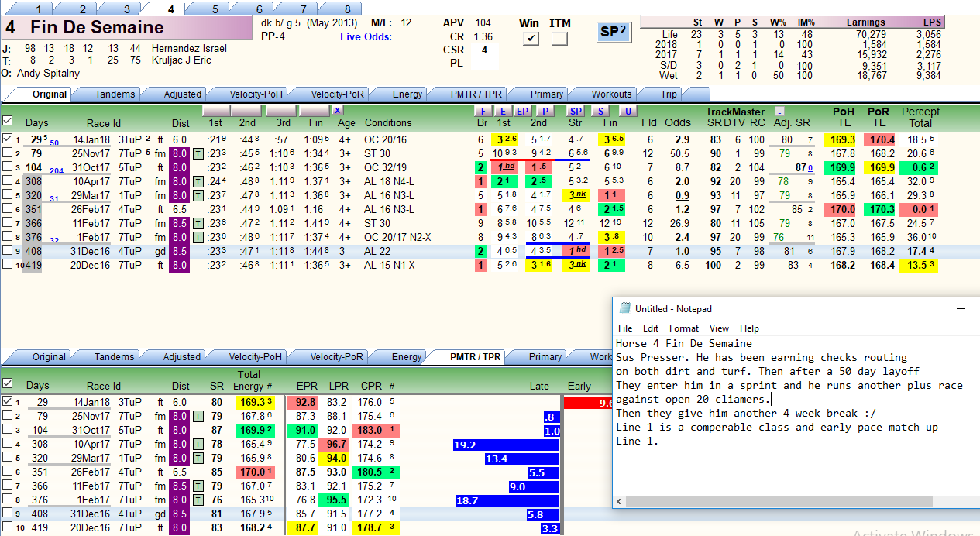980x536 pixels.
Task: Click the blue 13.4 Late bar
Action: 522,459
